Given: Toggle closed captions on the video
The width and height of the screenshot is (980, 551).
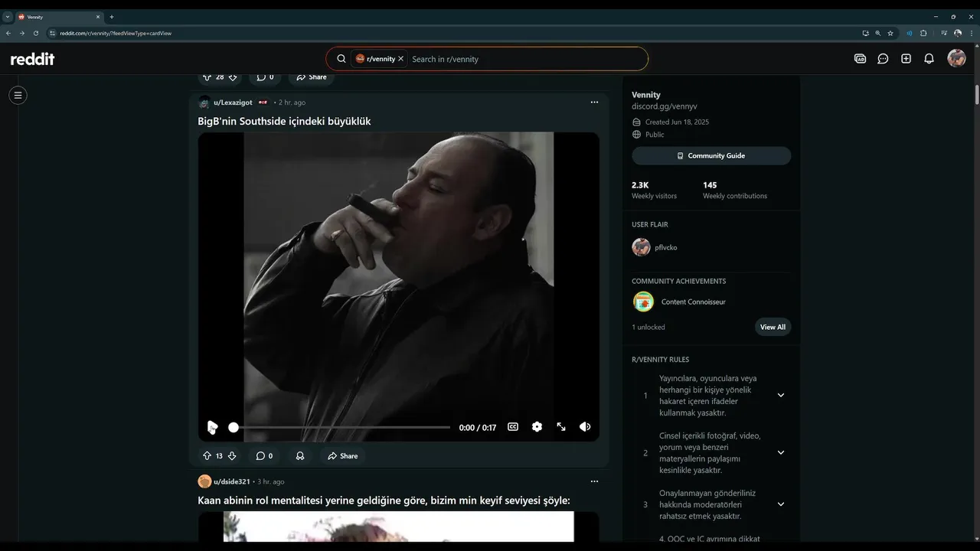Looking at the screenshot, I should (x=513, y=427).
